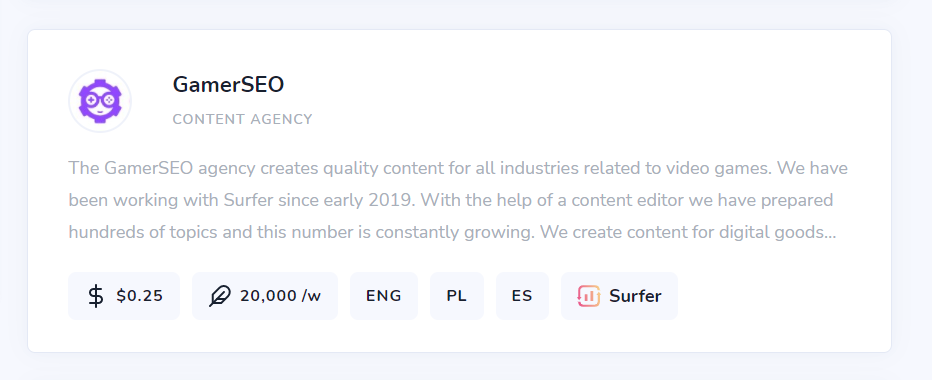Select the CONTENT AGENCY label
932x380 pixels.
click(243, 120)
